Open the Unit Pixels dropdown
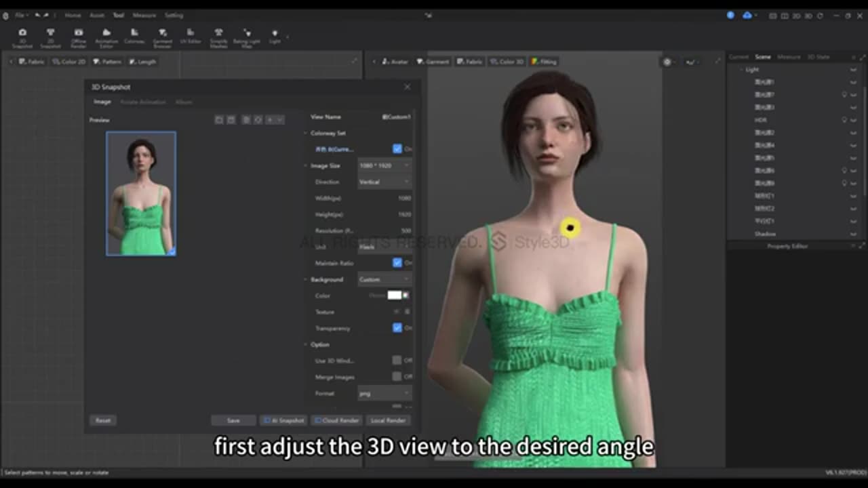This screenshot has height=488, width=868. (384, 247)
